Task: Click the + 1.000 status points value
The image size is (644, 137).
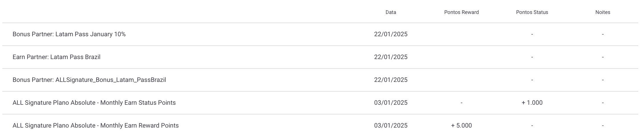Action: [x=532, y=103]
